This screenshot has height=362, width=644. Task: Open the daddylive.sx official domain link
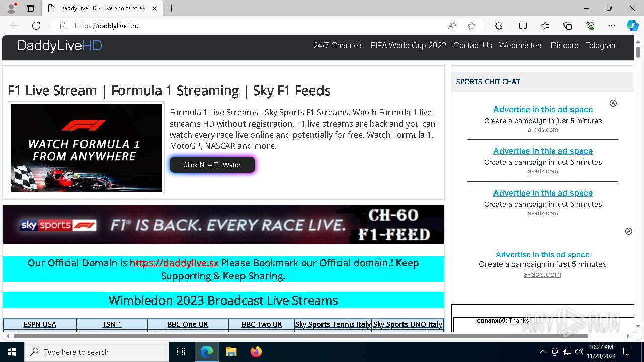click(x=174, y=263)
